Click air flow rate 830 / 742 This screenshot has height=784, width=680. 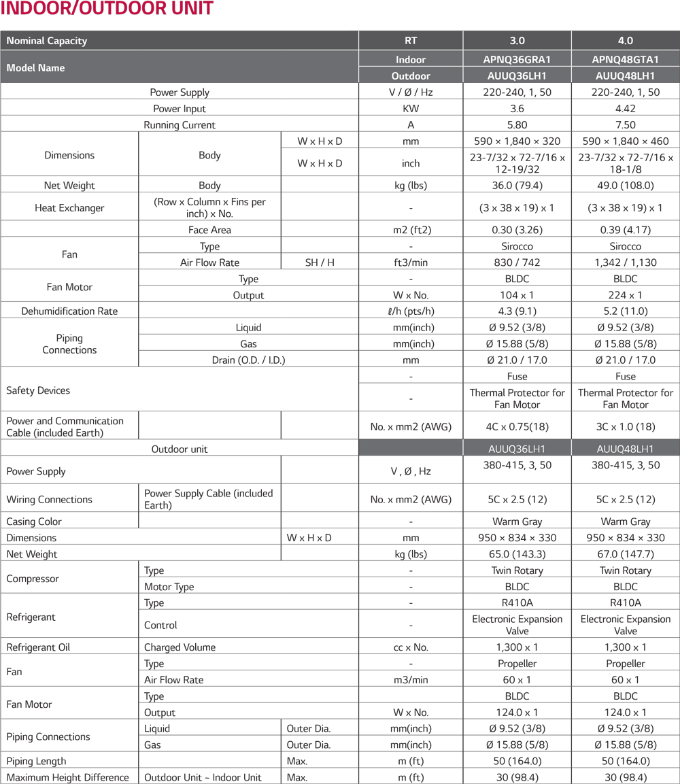coord(517,262)
